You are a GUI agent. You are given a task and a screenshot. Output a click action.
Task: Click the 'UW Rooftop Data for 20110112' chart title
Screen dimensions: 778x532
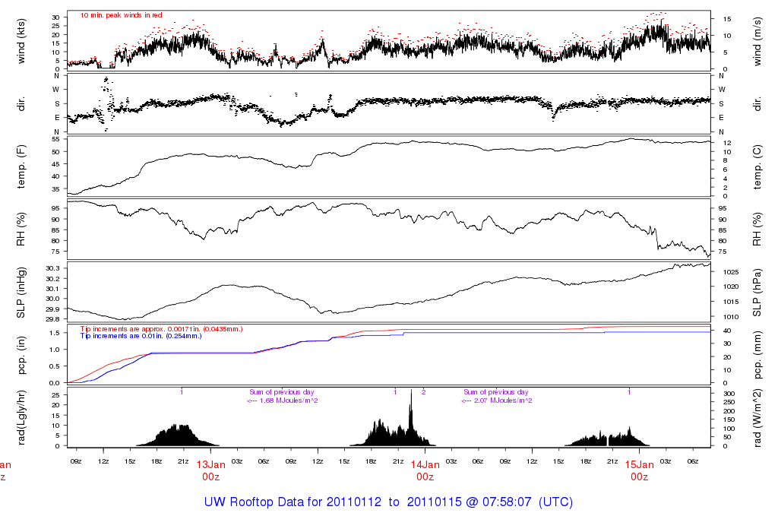pos(388,502)
